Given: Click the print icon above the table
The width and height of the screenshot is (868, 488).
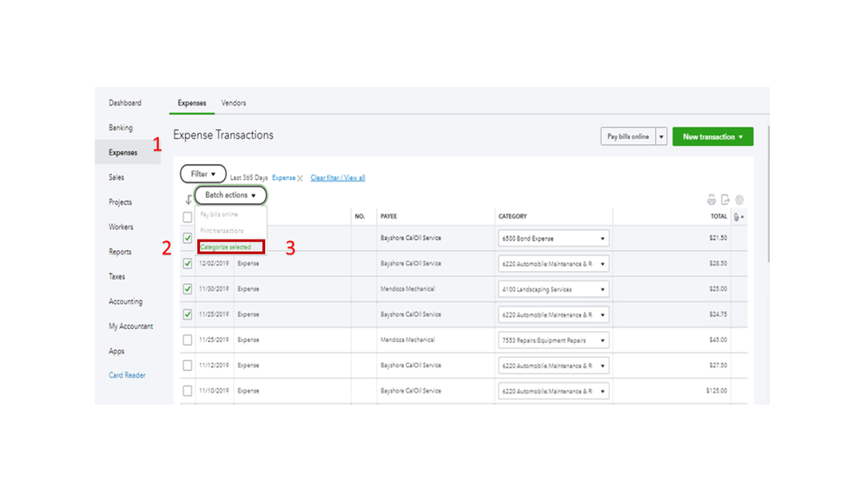Looking at the screenshot, I should pyautogui.click(x=712, y=200).
